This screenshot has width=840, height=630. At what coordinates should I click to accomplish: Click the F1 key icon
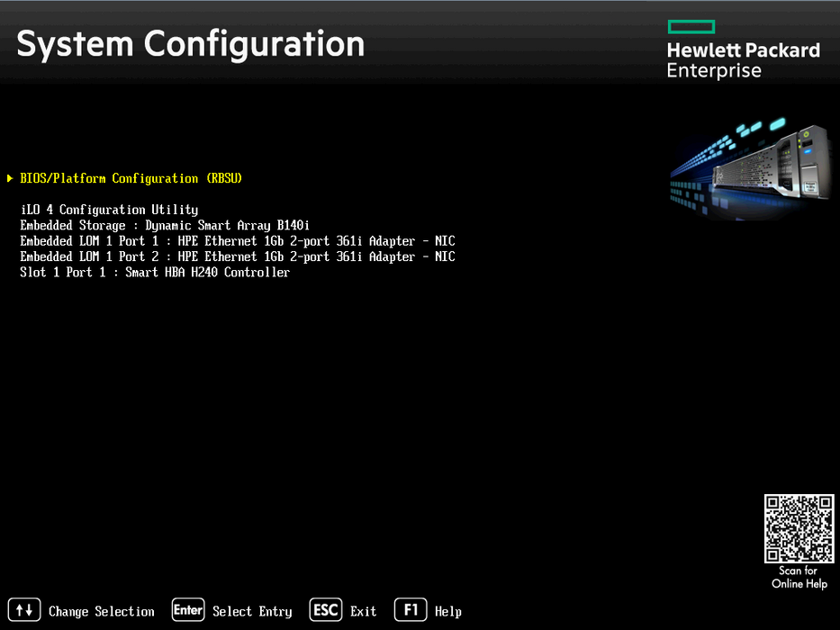[x=411, y=609]
